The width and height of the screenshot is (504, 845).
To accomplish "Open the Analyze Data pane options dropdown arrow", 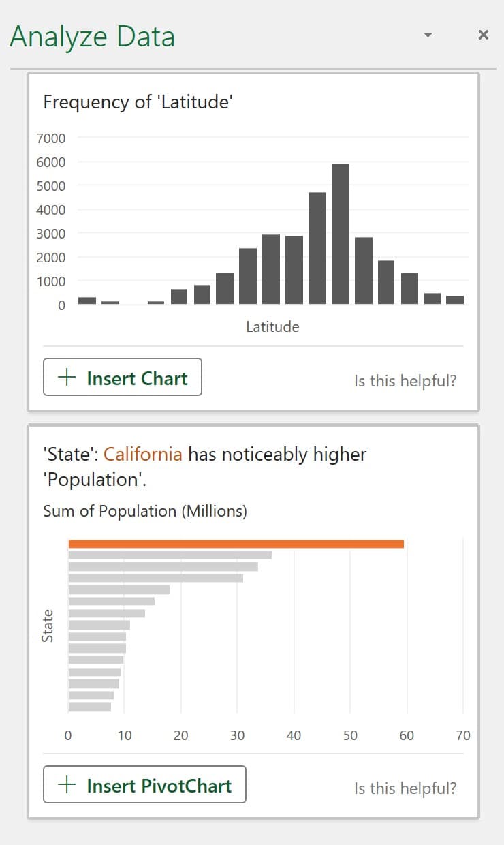I will tap(428, 35).
